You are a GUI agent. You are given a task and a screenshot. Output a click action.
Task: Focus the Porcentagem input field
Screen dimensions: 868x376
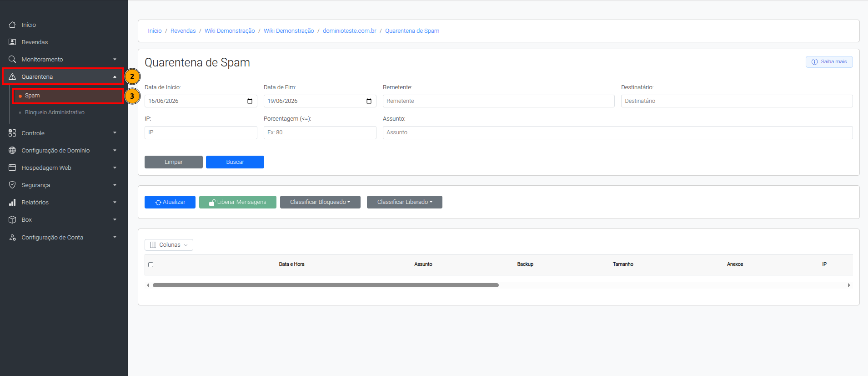[x=320, y=132]
